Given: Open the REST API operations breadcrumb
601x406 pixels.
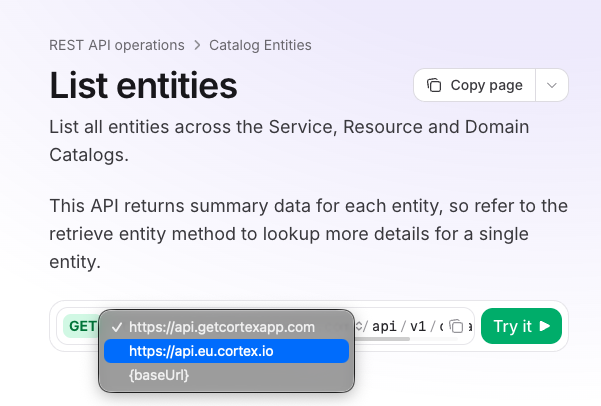Looking at the screenshot, I should coord(117,45).
